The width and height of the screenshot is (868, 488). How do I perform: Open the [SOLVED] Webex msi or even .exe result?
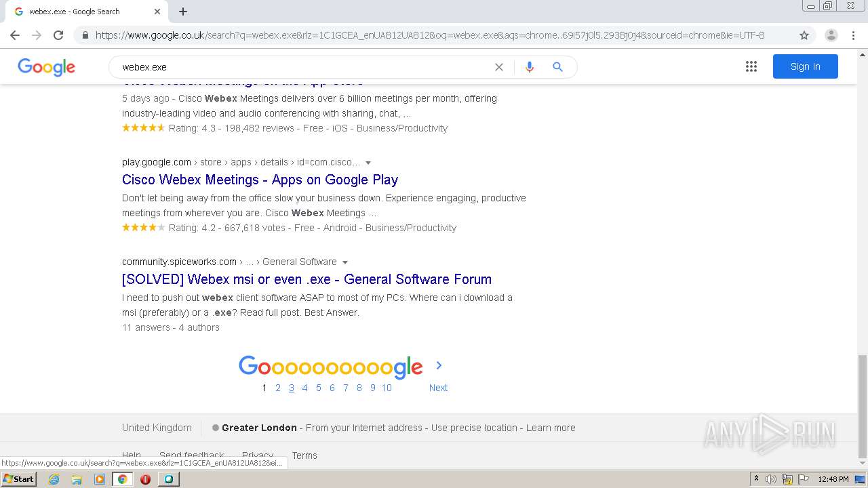tap(307, 279)
